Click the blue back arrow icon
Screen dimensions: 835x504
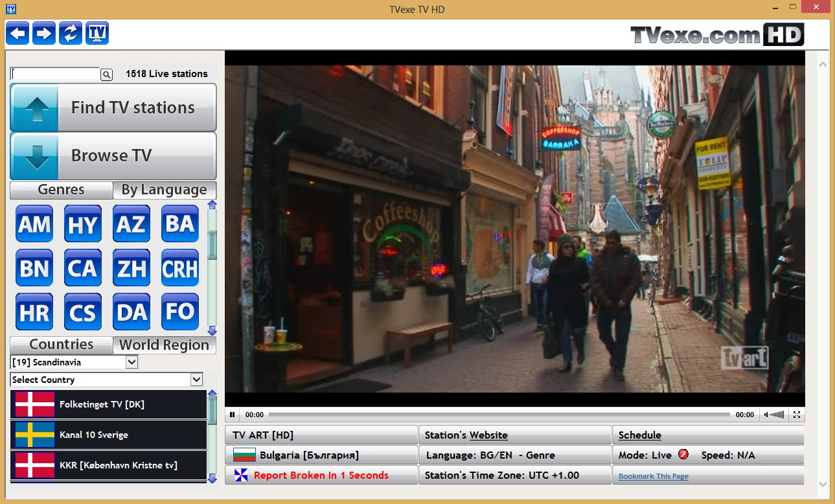pos(17,33)
